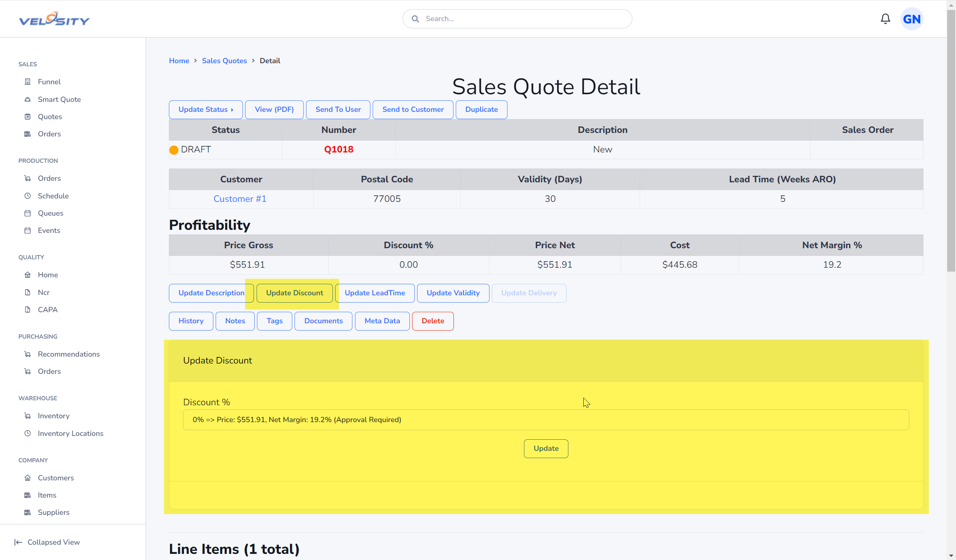Click the CAPA document icon
The width and height of the screenshot is (956, 560).
tap(28, 309)
